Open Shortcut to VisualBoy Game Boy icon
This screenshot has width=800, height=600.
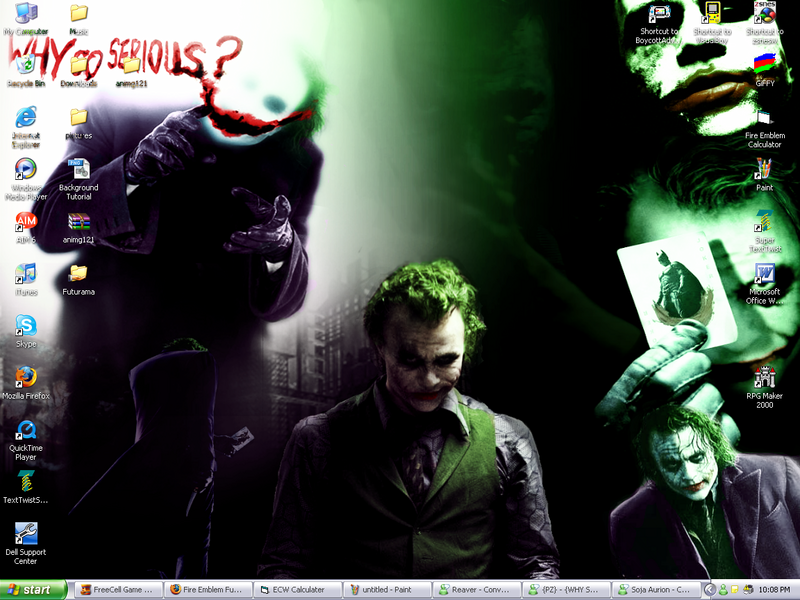(712, 13)
